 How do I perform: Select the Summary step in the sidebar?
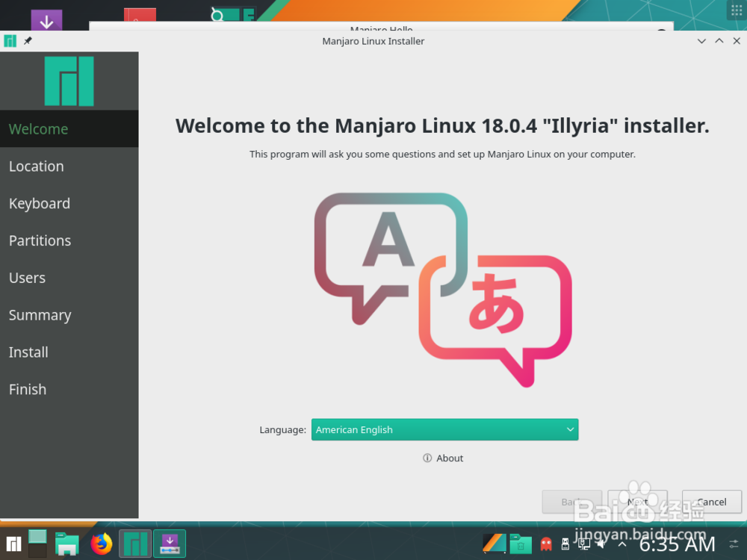69,315
